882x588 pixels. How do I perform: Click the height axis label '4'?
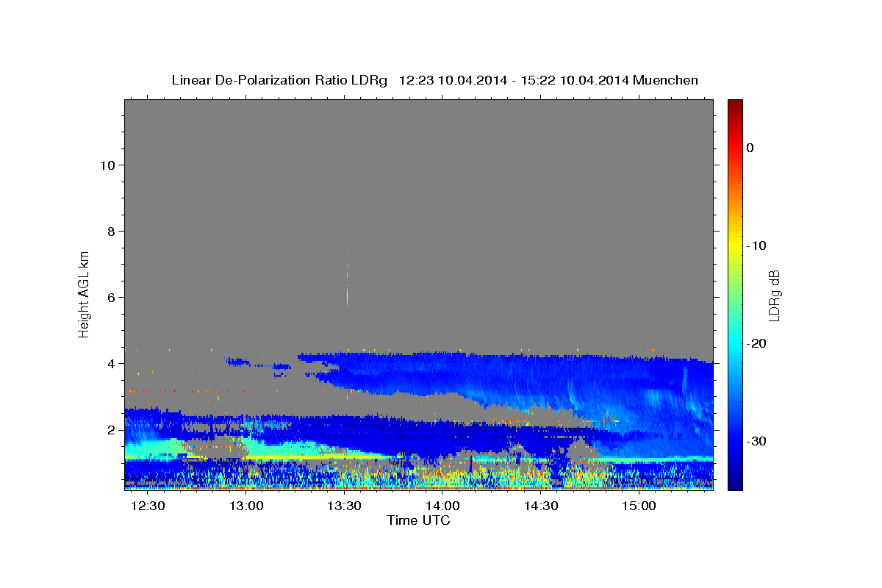(110, 363)
